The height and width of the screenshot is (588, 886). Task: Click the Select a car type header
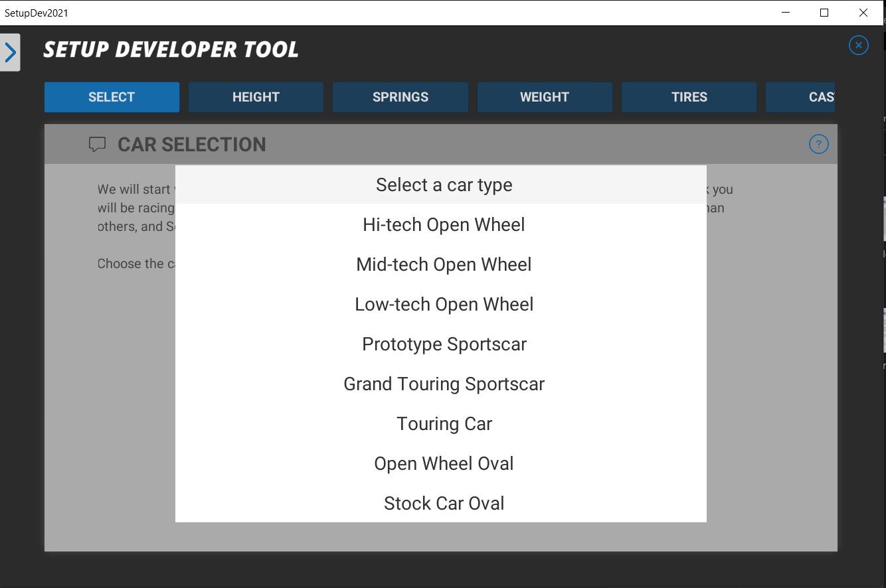click(444, 184)
